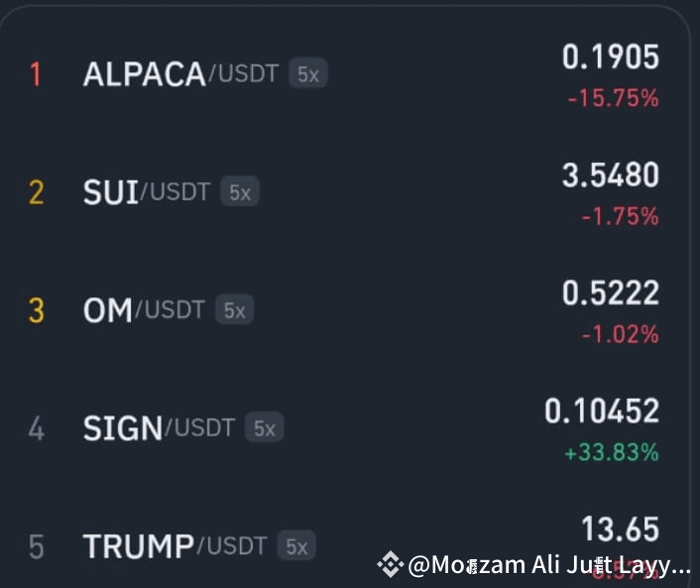
Task: Click rank number 1 in the list
Action: (36, 74)
